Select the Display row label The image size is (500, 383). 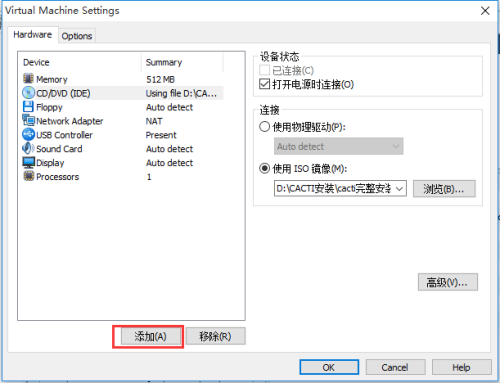50,163
